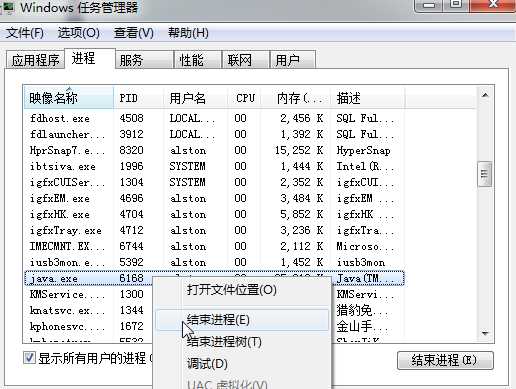Screen dimensions: 516x389
Task: Select the fdhost.exe process row
Action: [x=214, y=118]
